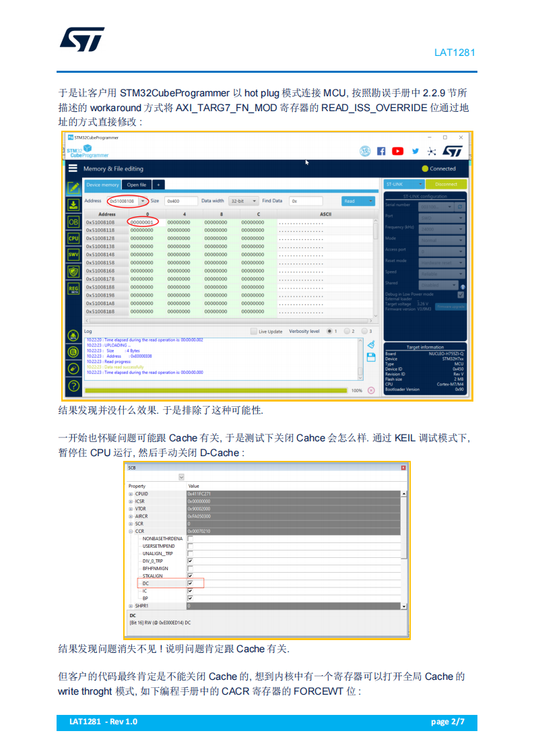Click the Disconnect button
Image resolution: width=534 pixels, height=756 pixels.
[x=446, y=184]
